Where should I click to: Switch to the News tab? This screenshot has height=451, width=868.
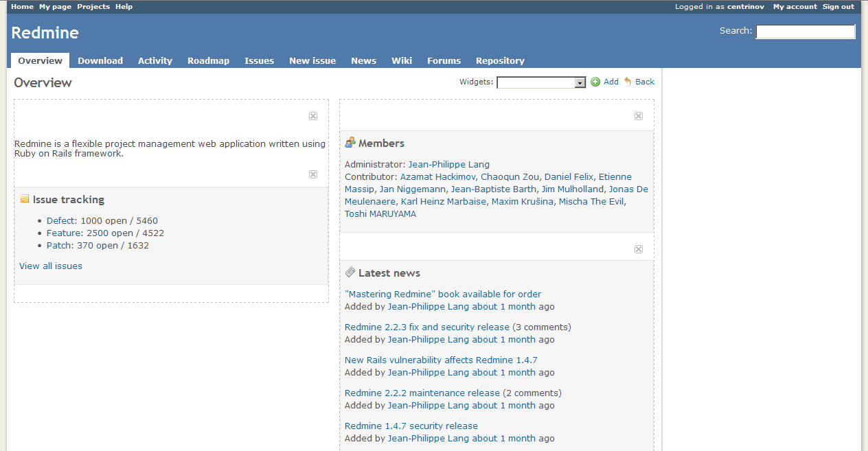(364, 60)
